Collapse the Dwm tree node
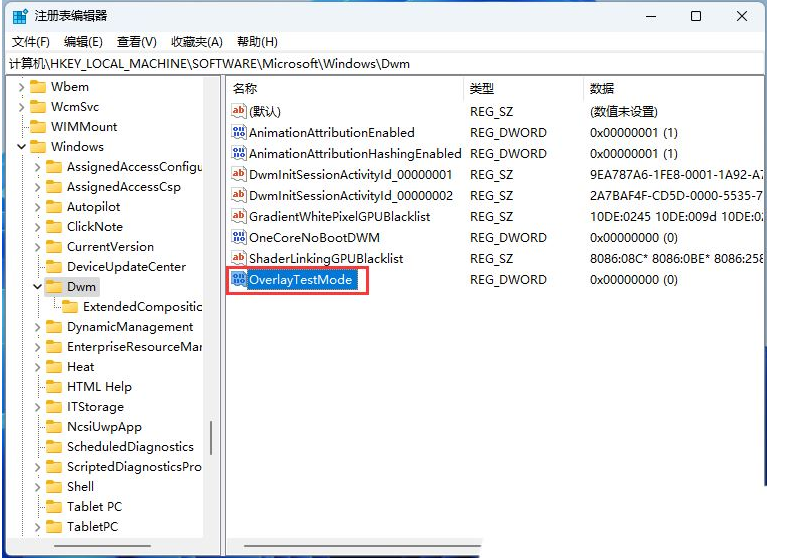The image size is (799, 558). tap(37, 286)
